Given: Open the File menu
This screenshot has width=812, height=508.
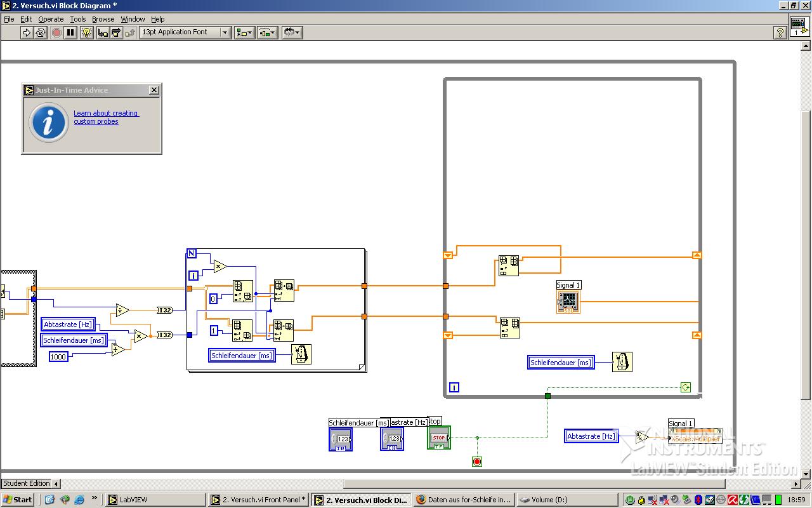Looking at the screenshot, I should click(x=9, y=19).
